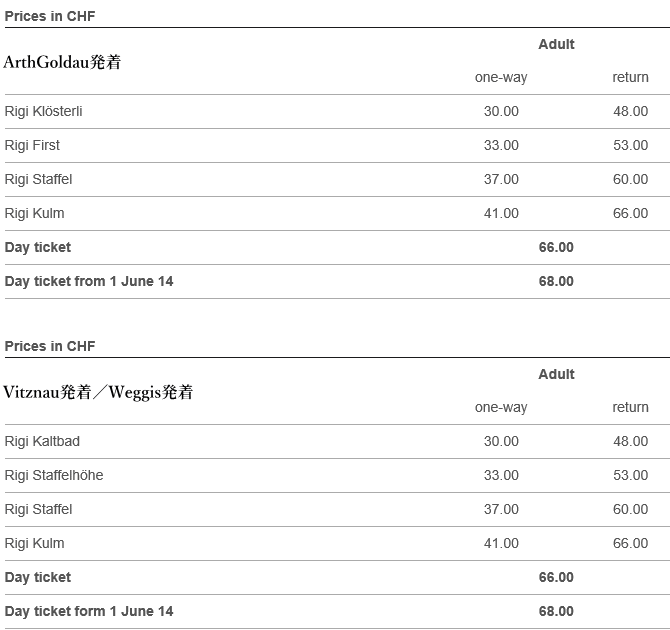
Task: Select the Rigi First destination label
Action: 32,145
